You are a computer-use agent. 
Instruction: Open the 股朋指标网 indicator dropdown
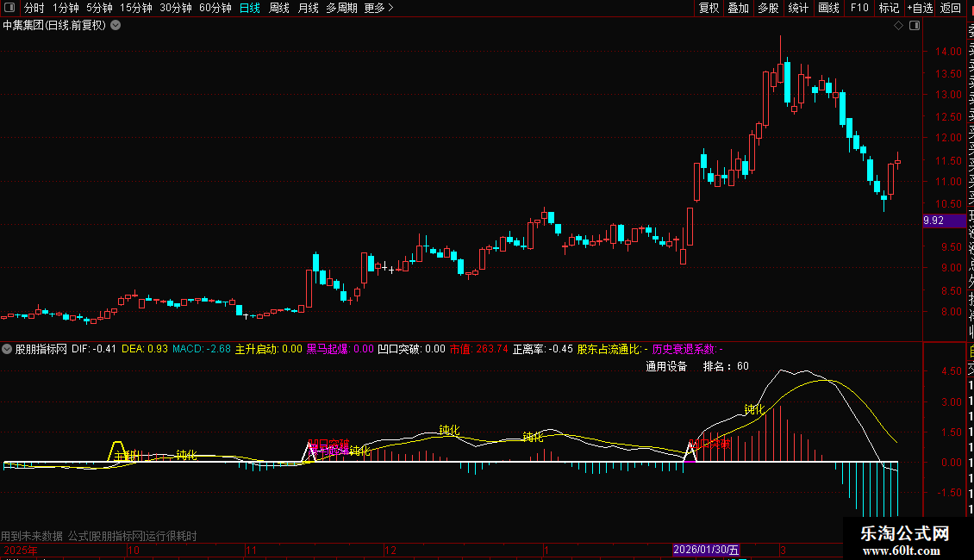pyautogui.click(x=7, y=349)
